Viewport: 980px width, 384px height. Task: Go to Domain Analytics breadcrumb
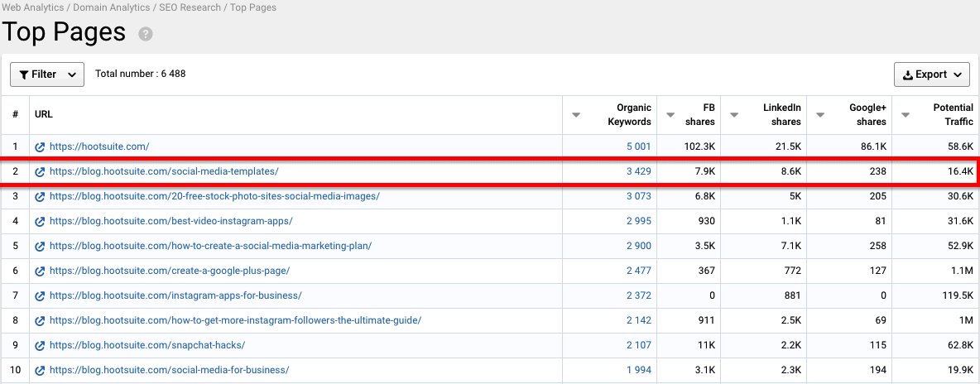pyautogui.click(x=110, y=7)
